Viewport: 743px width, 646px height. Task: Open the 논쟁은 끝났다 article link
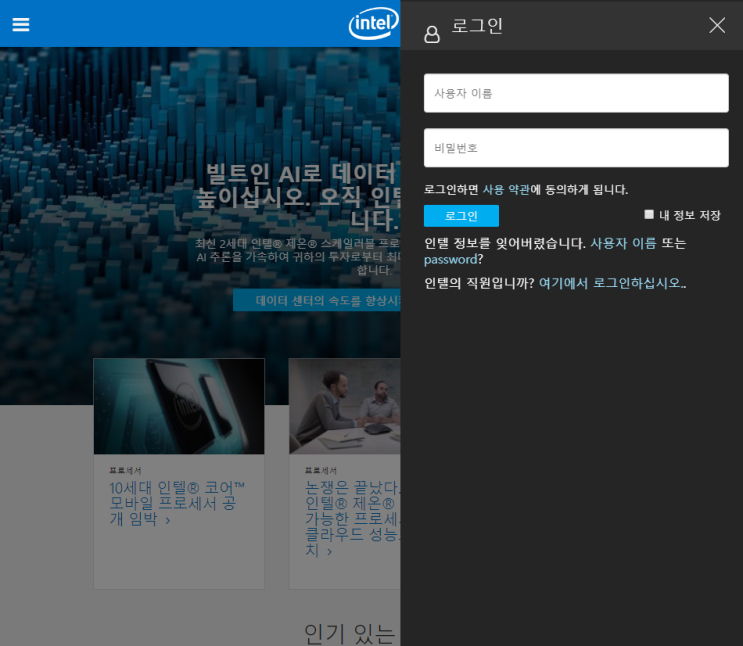[x=353, y=518]
